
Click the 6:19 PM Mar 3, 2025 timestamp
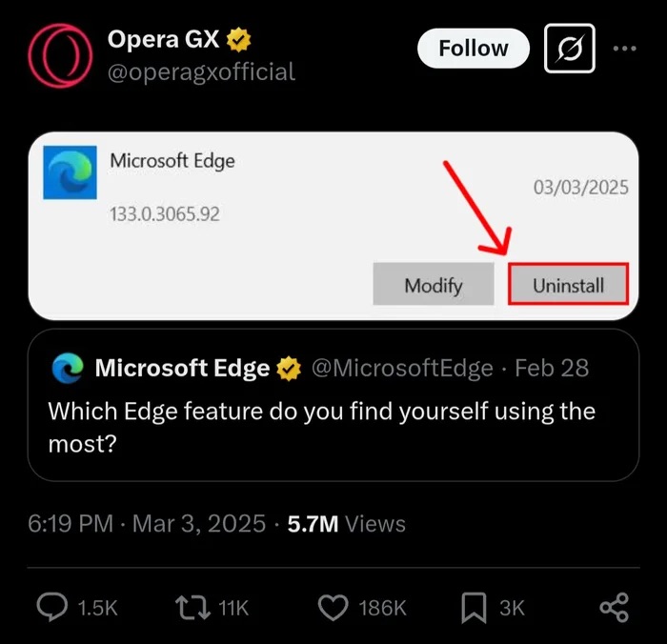(x=146, y=523)
